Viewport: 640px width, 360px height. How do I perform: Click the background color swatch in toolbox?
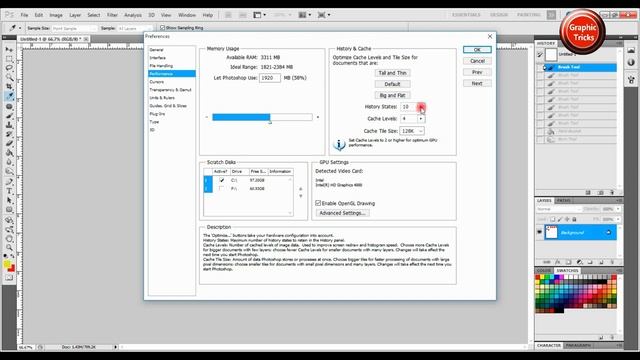[x=11, y=268]
